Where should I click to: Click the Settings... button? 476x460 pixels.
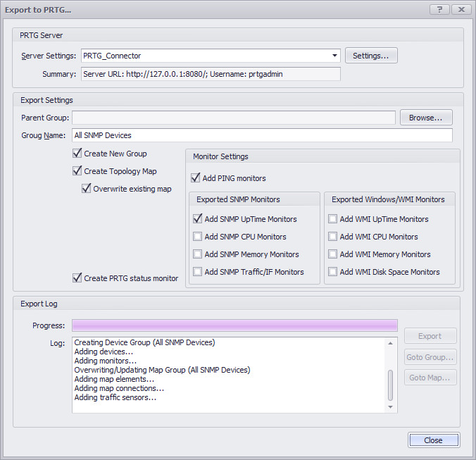point(371,56)
